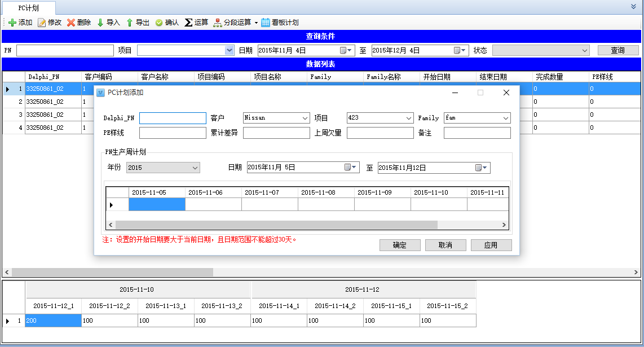Click the Family名称 column header
644x347 pixels.
(391, 77)
